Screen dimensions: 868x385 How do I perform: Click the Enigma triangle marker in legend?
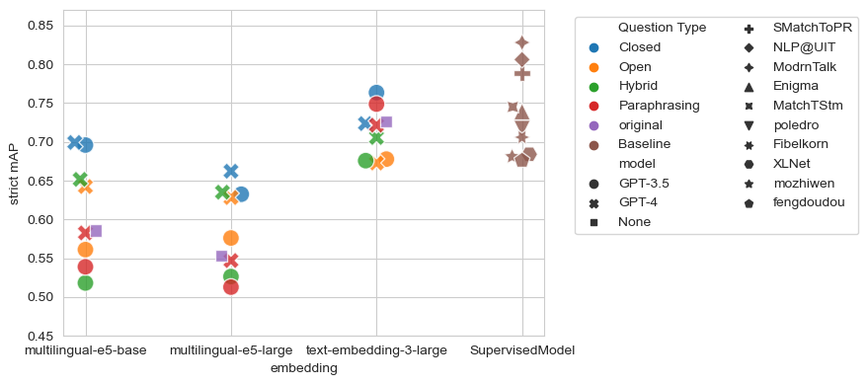point(749,86)
